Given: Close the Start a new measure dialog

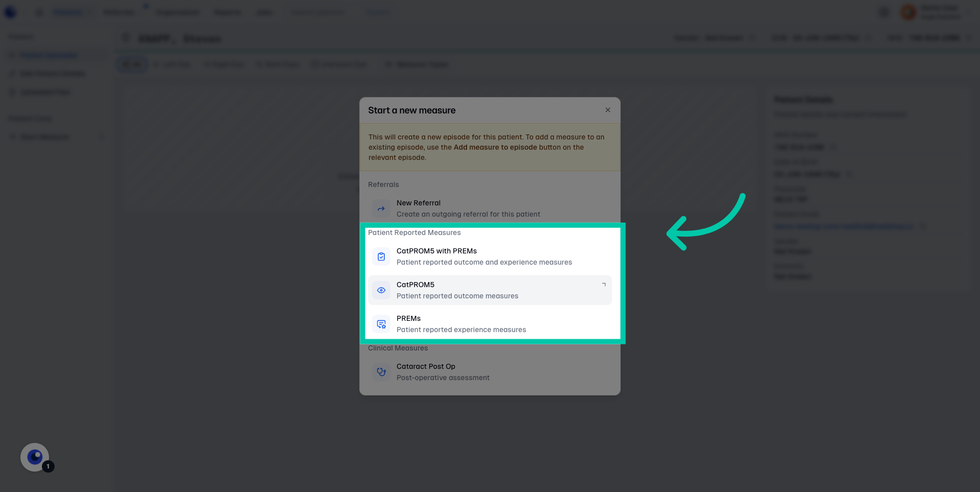Looking at the screenshot, I should (607, 110).
